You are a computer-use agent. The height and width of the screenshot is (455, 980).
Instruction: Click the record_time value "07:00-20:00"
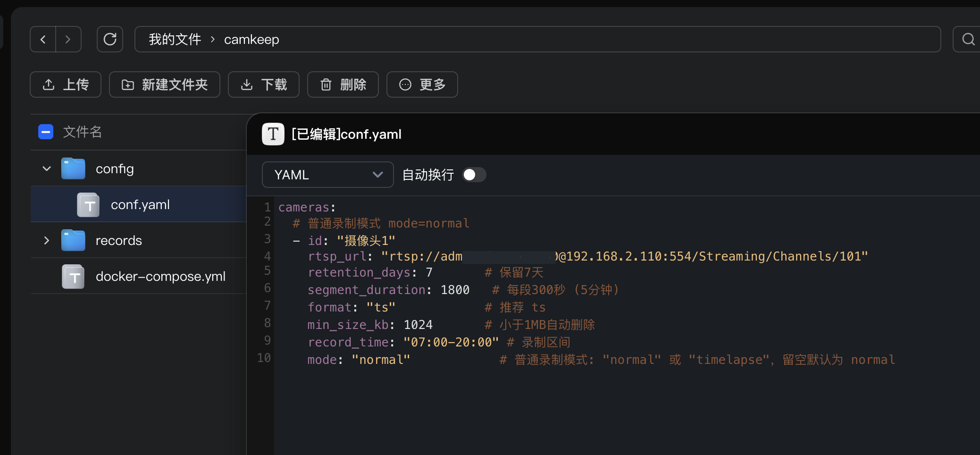click(x=451, y=342)
